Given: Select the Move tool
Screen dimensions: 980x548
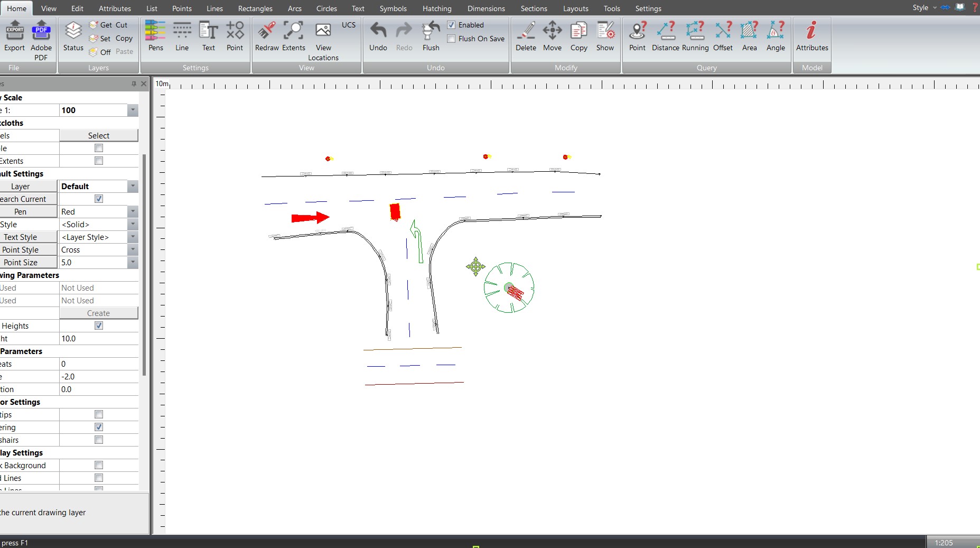Looking at the screenshot, I should point(552,31).
